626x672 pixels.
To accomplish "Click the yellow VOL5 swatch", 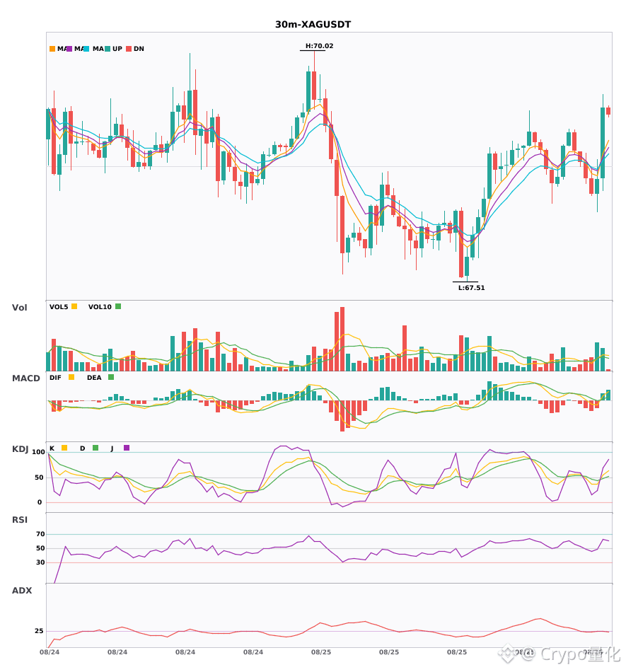I will (74, 306).
